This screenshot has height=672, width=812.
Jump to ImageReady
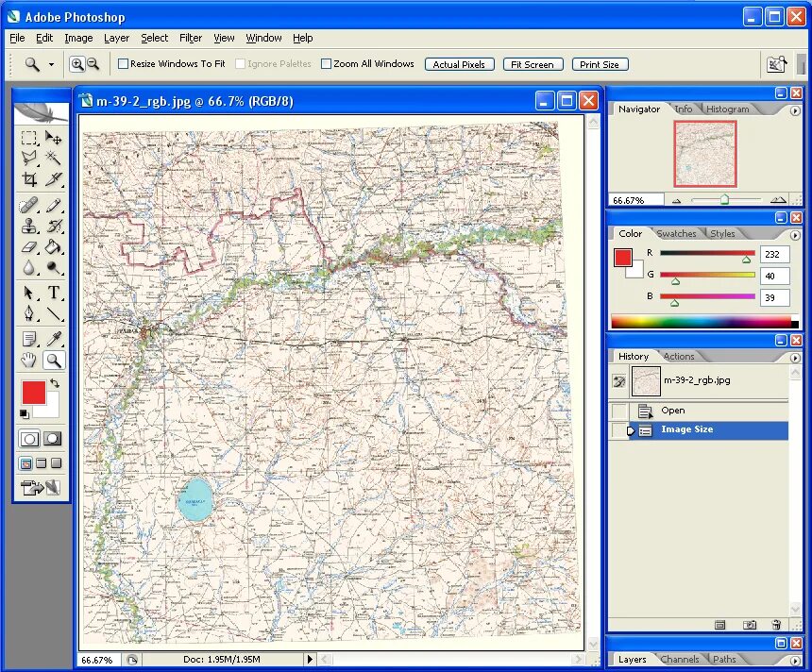pos(41,488)
